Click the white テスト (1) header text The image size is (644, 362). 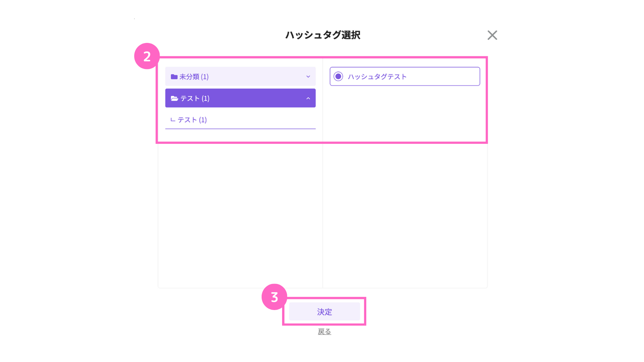click(x=195, y=98)
